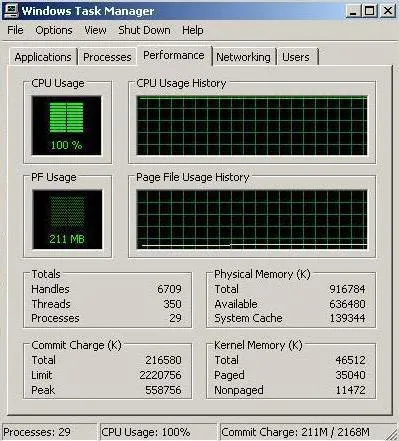
Task: Select the Performance tab
Action: coord(174,55)
